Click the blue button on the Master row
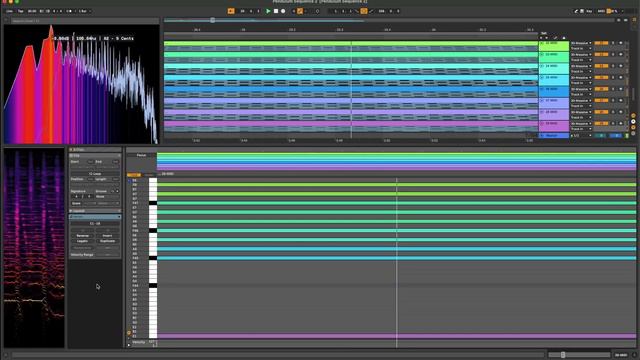 616,136
